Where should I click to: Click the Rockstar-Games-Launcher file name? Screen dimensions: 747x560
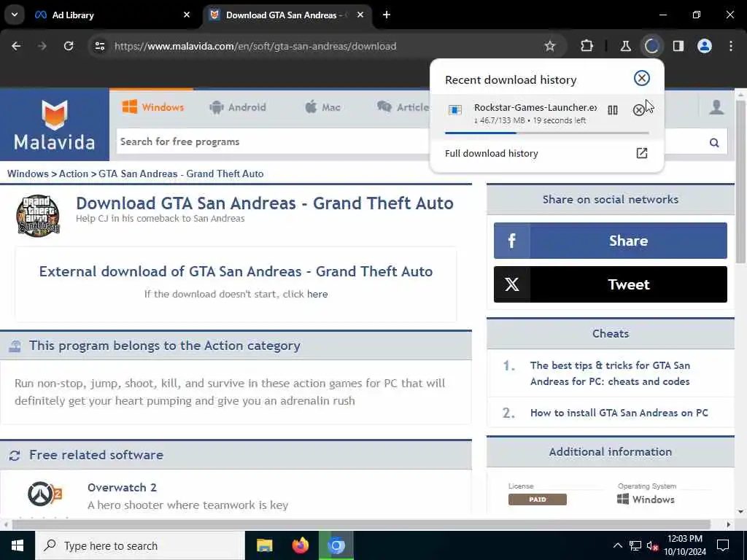point(535,108)
